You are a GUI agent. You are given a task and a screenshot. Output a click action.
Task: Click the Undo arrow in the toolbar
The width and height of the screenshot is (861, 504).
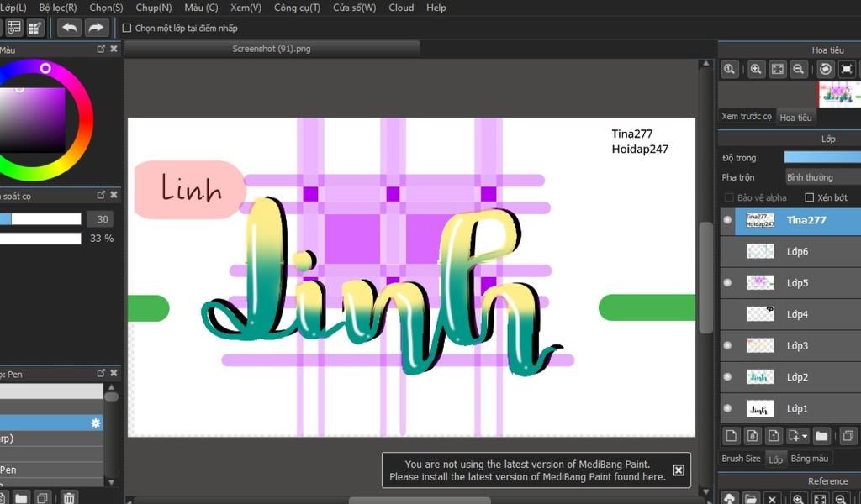[69, 28]
